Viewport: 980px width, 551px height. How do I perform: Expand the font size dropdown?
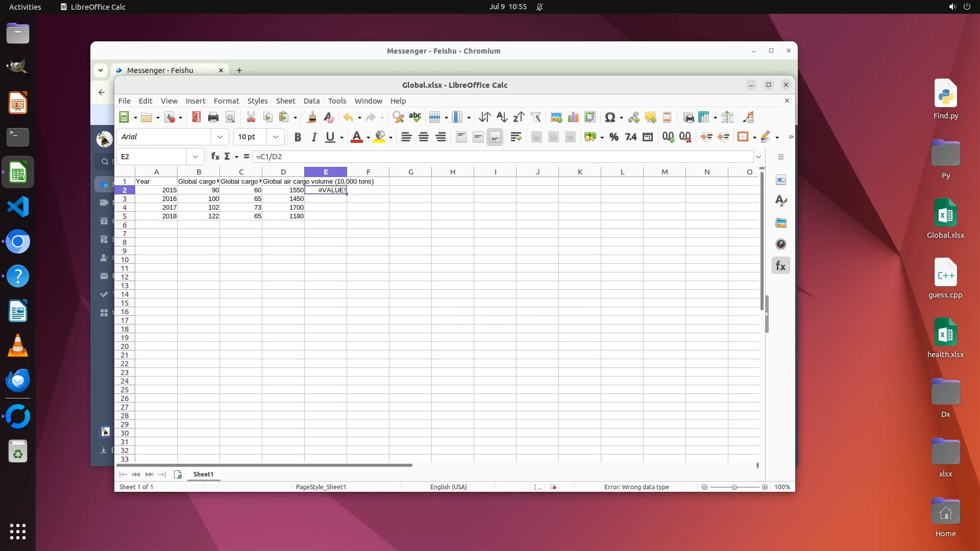pos(276,137)
